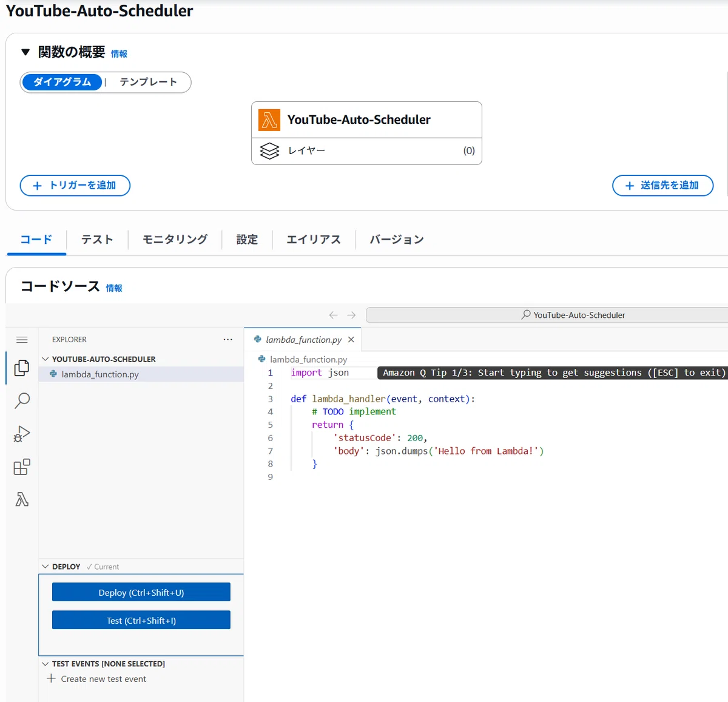
Task: Click Test (Ctrl+Shift+I) button
Action: (x=141, y=620)
